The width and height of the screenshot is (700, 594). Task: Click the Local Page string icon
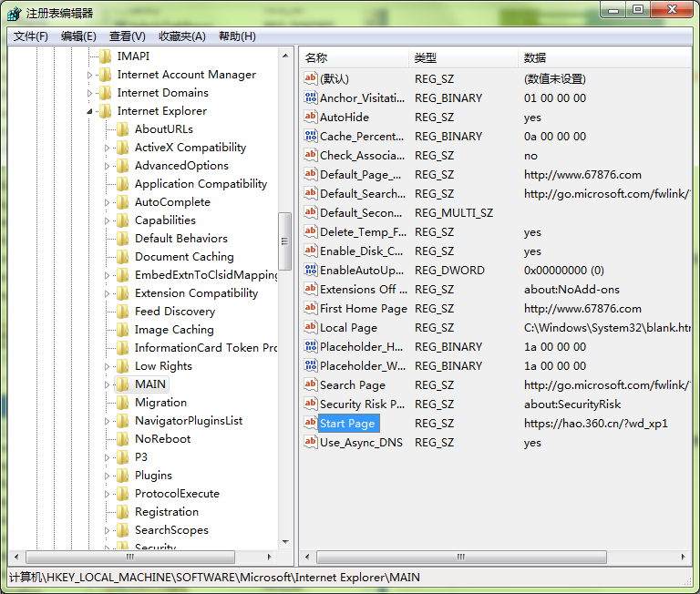coord(310,327)
